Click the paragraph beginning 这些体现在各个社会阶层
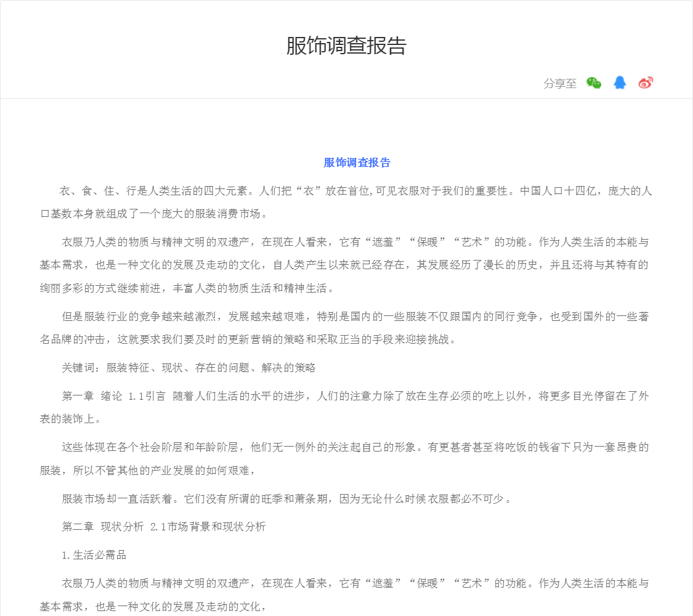 (x=355, y=447)
